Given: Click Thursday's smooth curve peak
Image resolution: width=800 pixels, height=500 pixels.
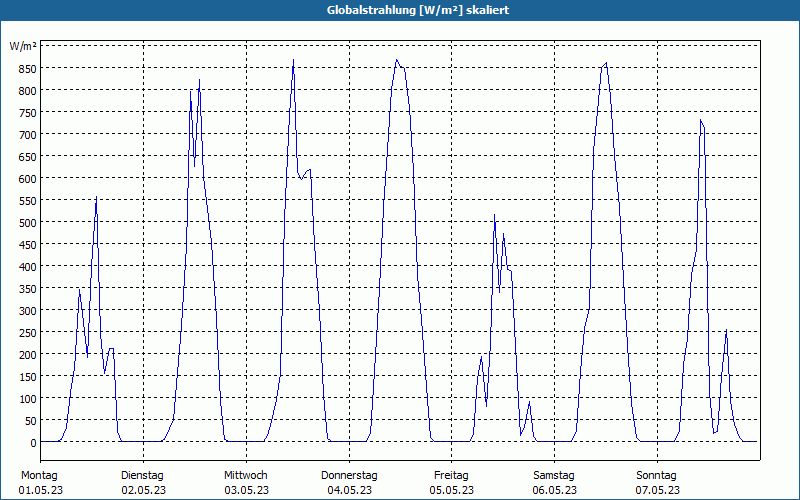Looking at the screenshot, I should click(396, 60).
